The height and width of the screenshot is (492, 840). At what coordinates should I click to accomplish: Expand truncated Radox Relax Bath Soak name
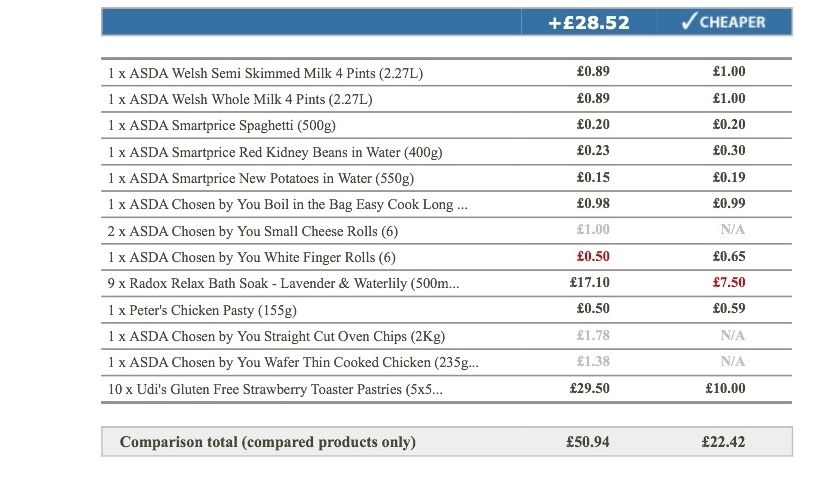(x=283, y=284)
